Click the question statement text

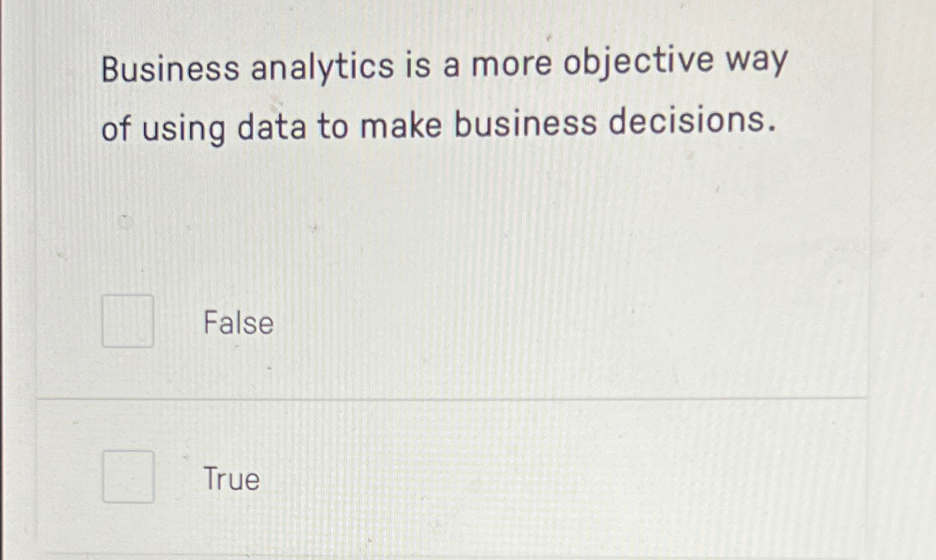click(442, 95)
